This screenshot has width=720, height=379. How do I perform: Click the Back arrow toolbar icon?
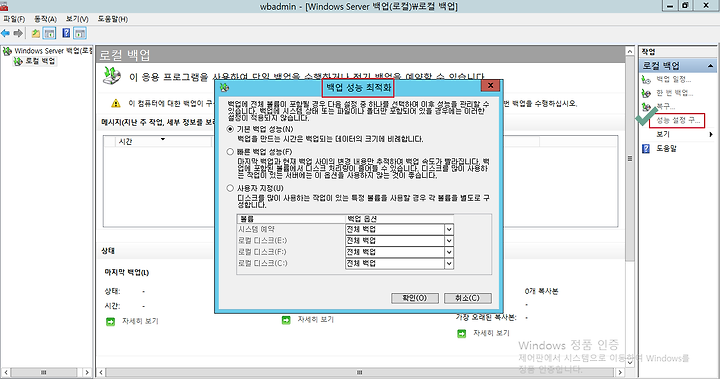[x=6, y=33]
